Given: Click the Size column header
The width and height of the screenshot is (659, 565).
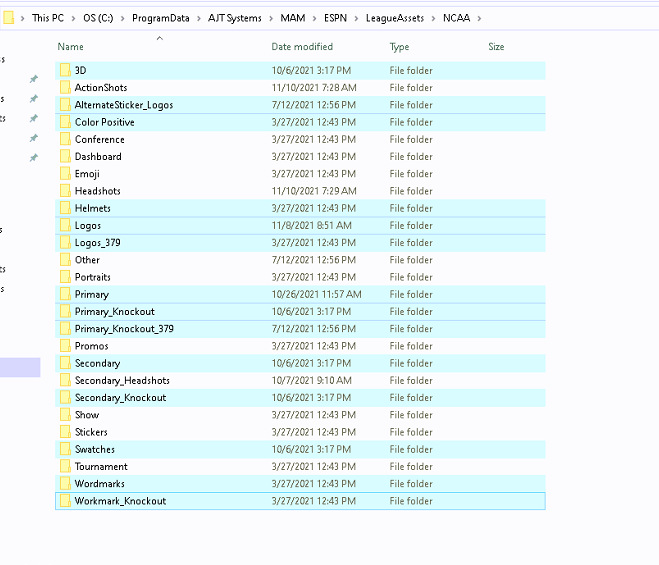Looking at the screenshot, I should 496,47.
